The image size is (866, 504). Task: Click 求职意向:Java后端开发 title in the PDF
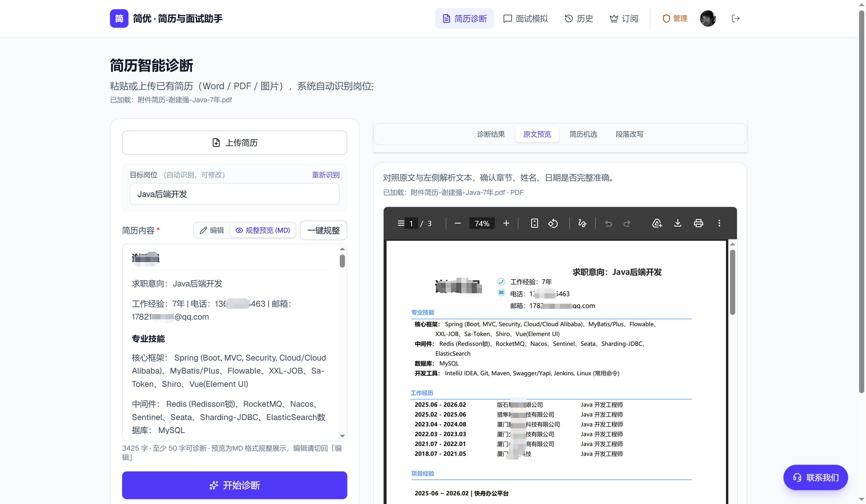tap(617, 272)
